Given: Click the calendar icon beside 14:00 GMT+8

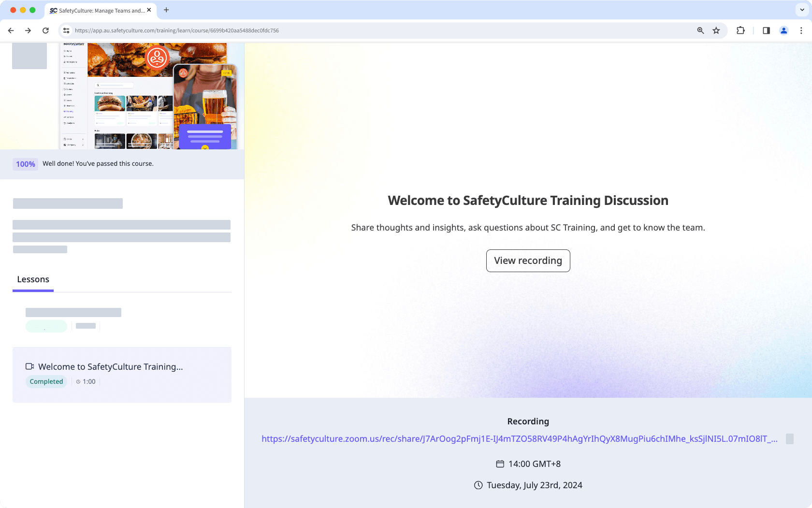Looking at the screenshot, I should pyautogui.click(x=500, y=464).
